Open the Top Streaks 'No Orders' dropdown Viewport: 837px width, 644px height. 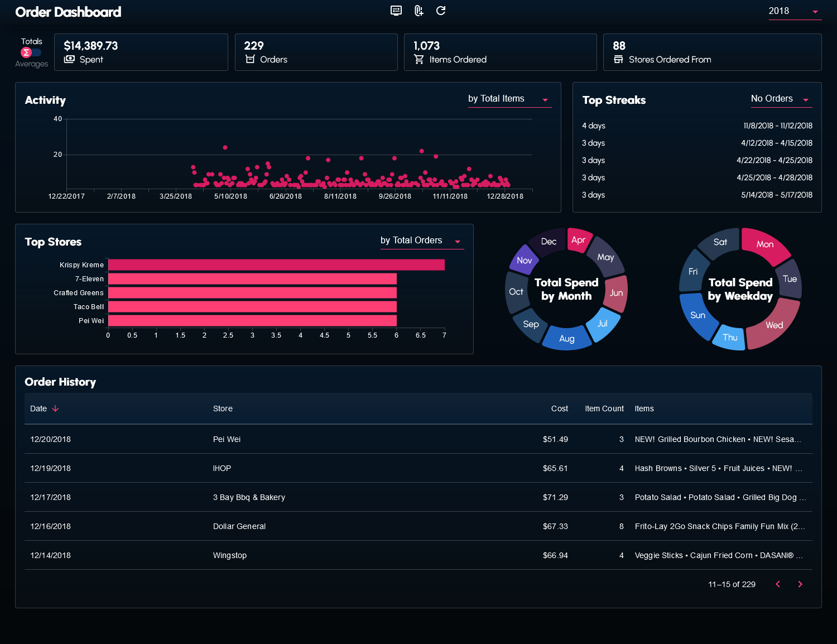pos(781,99)
